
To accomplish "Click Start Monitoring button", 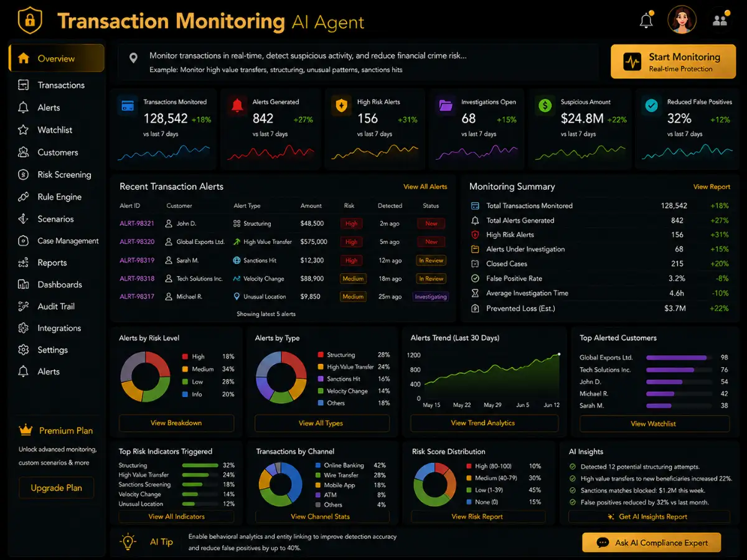I will point(673,62).
